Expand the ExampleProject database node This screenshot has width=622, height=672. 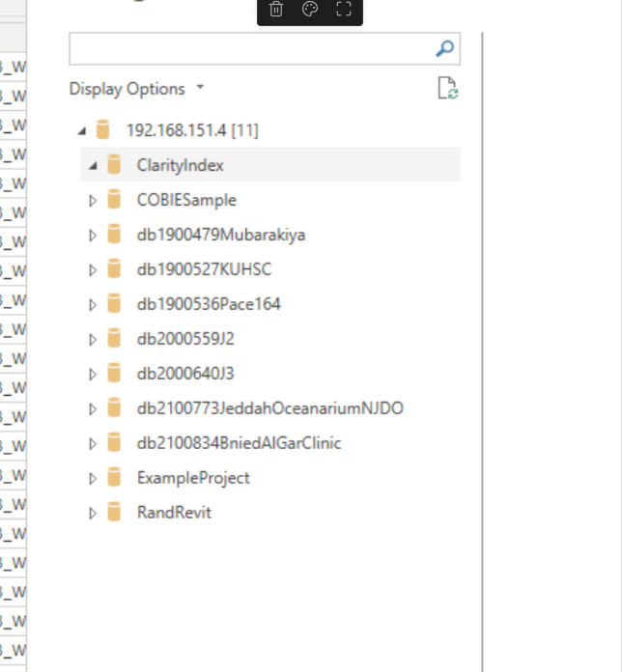click(x=94, y=478)
